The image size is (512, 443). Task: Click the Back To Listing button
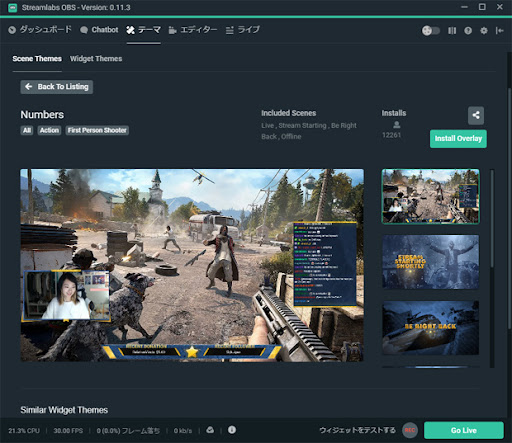(x=57, y=87)
